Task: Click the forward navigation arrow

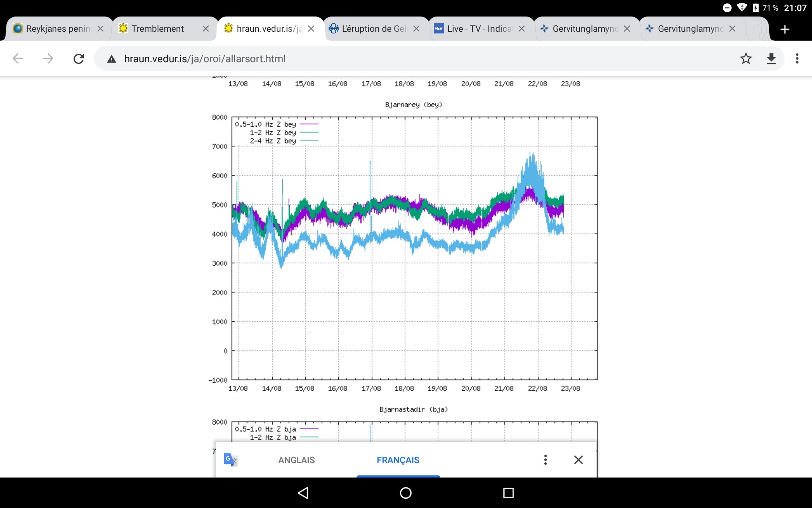Action: (x=48, y=58)
